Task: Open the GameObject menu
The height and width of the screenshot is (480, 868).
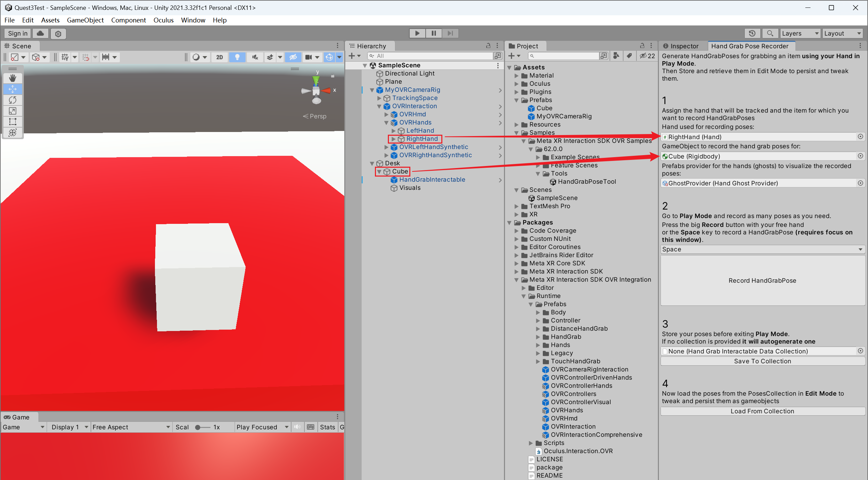Action: point(85,20)
